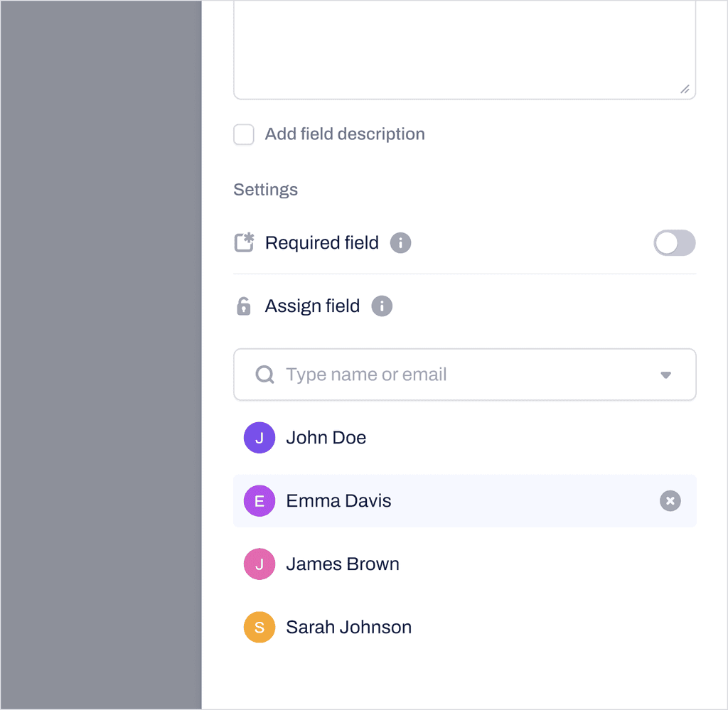The width and height of the screenshot is (728, 710).
Task: Enable the Required field toggle
Action: [674, 243]
